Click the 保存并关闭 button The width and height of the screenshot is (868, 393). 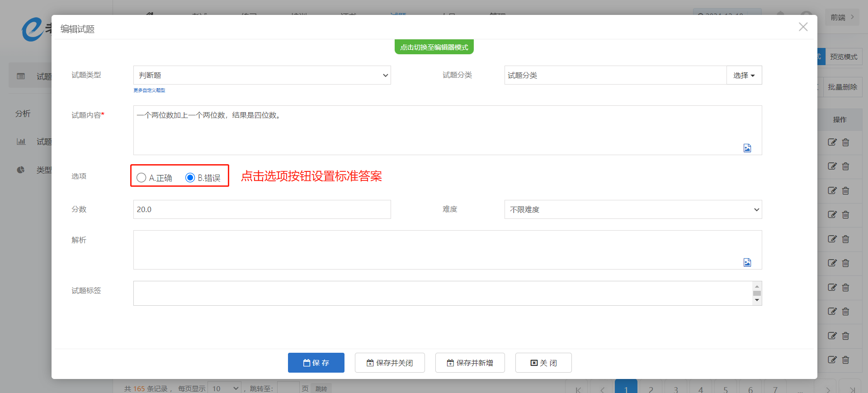point(390,363)
